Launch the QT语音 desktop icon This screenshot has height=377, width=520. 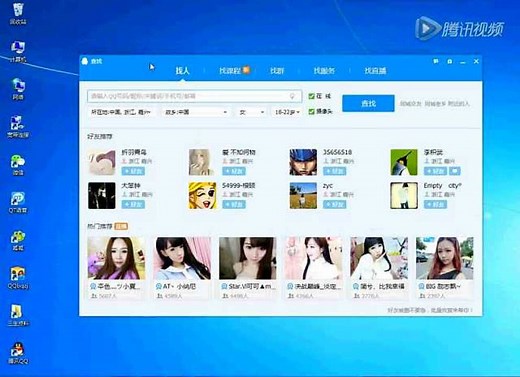pyautogui.click(x=18, y=202)
